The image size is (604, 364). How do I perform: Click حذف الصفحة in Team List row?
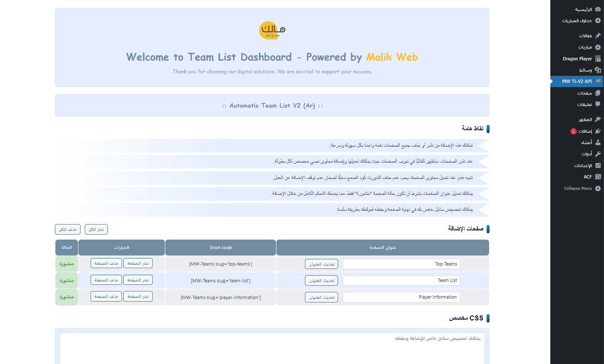tap(106, 280)
